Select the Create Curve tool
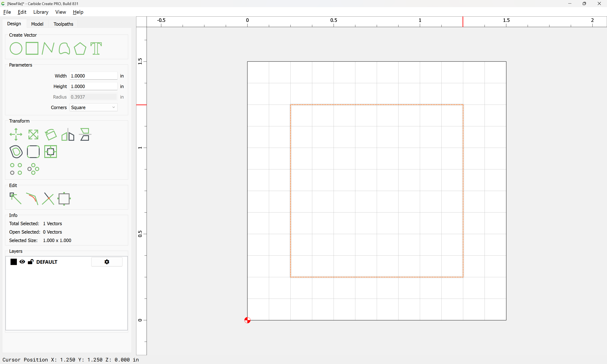Image resolution: width=607 pixels, height=364 pixels. click(64, 48)
